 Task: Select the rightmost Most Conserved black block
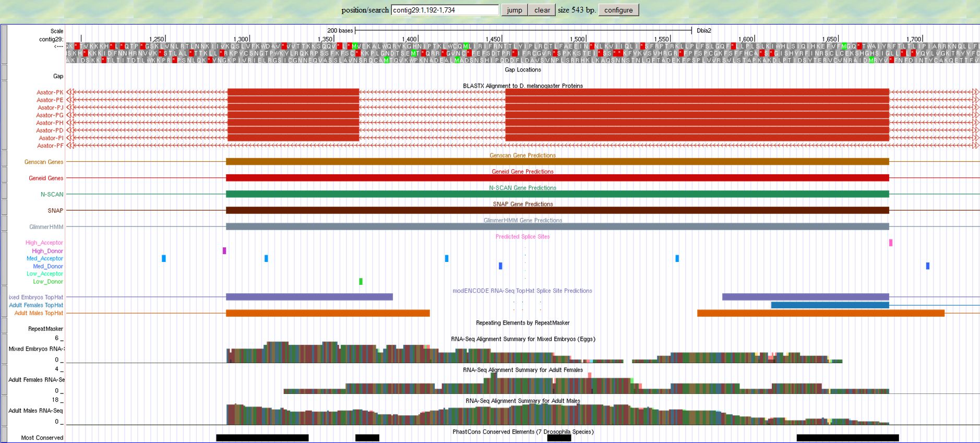pyautogui.click(x=848, y=438)
